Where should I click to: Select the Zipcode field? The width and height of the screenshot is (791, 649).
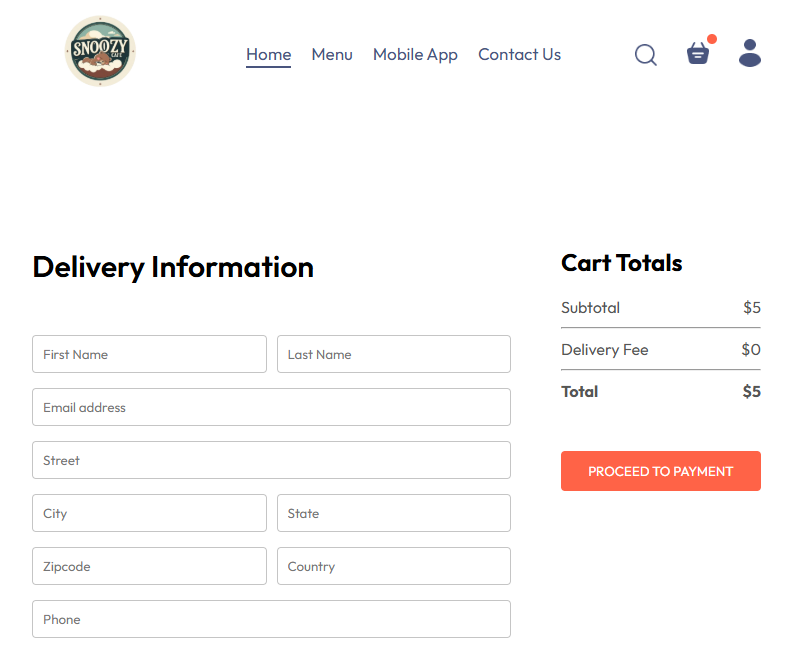pos(149,566)
